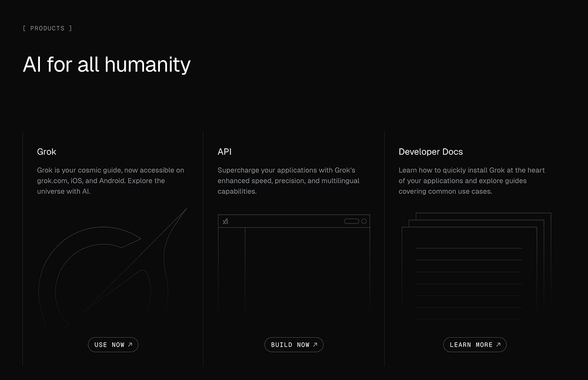Click the stacked documents illustration

(x=476, y=266)
